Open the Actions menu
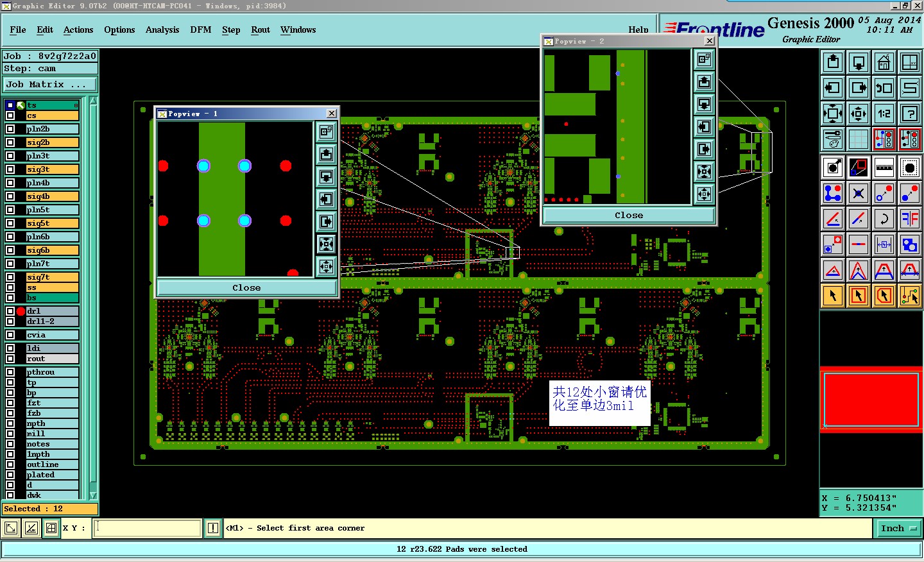This screenshot has height=562, width=924. point(78,30)
